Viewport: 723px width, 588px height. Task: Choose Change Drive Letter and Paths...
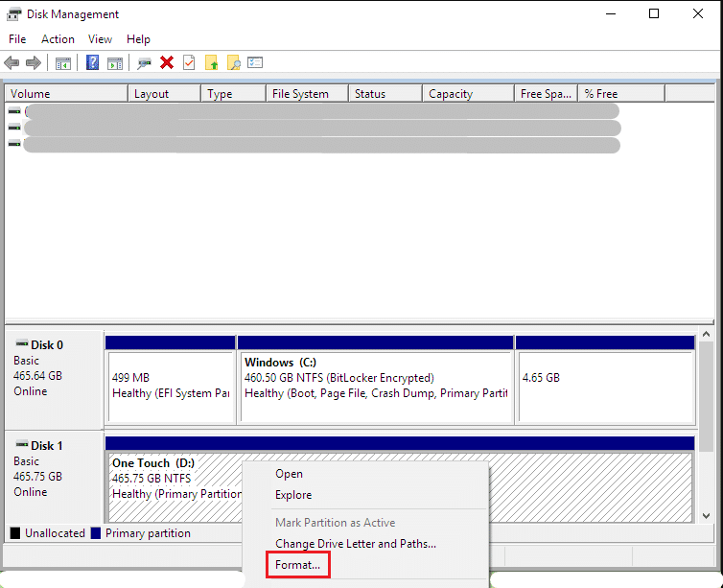point(355,544)
